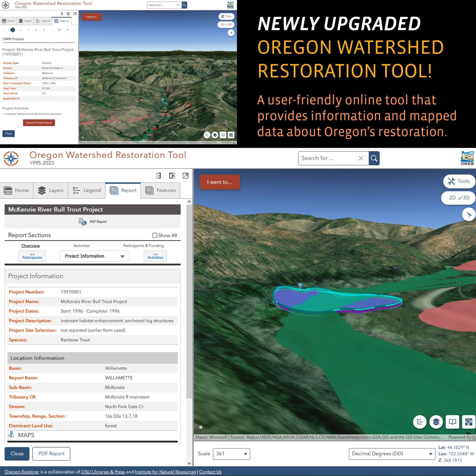Click the search magnifier in the top screenshot
This screenshot has width=476, height=476.
point(185,5)
